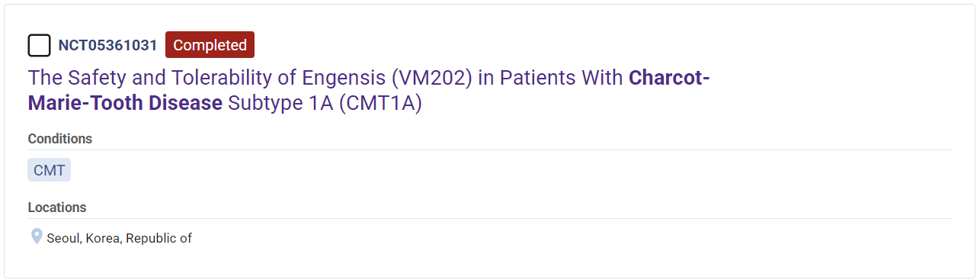The image size is (980, 280).
Task: Select the CMT condition tag
Action: point(50,170)
